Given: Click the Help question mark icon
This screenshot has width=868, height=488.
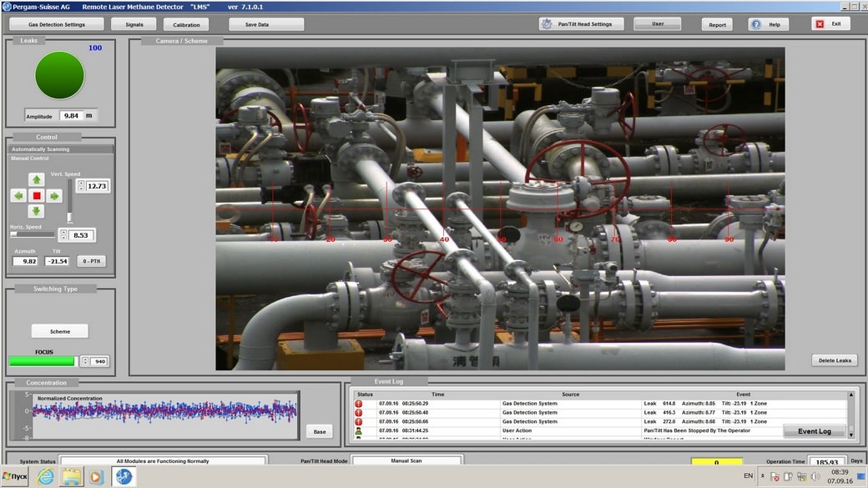Looking at the screenshot, I should pyautogui.click(x=756, y=24).
